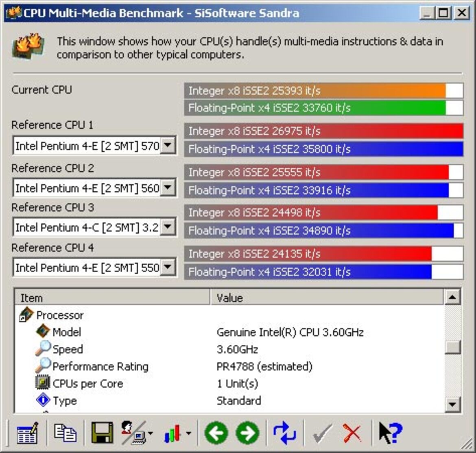Refresh benchmark with the blue arrows icon

(284, 433)
